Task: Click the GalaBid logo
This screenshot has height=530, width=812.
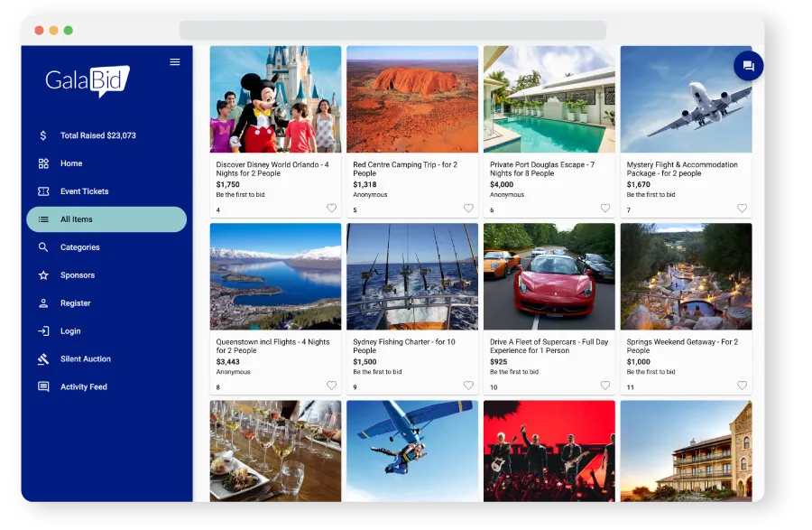Action: (x=87, y=81)
